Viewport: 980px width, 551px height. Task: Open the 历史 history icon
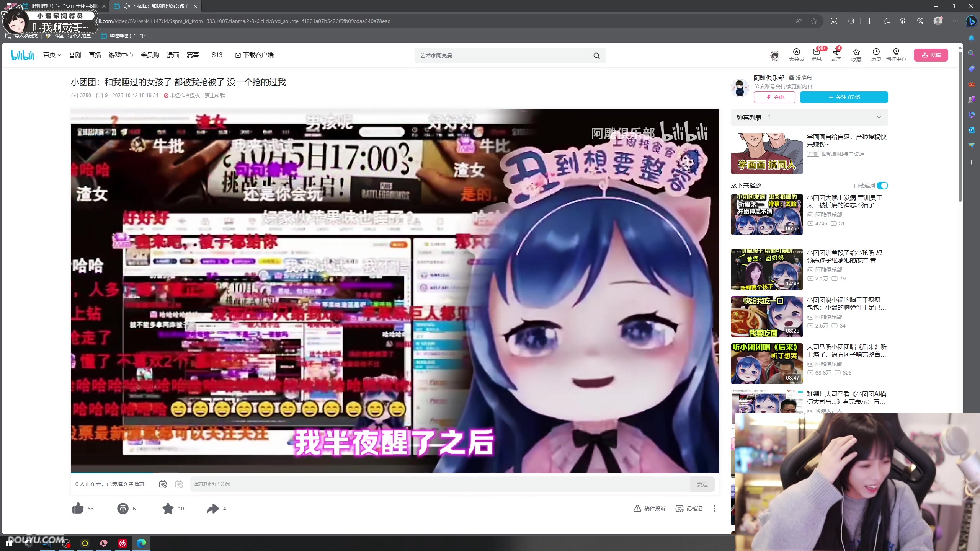[x=876, y=55]
